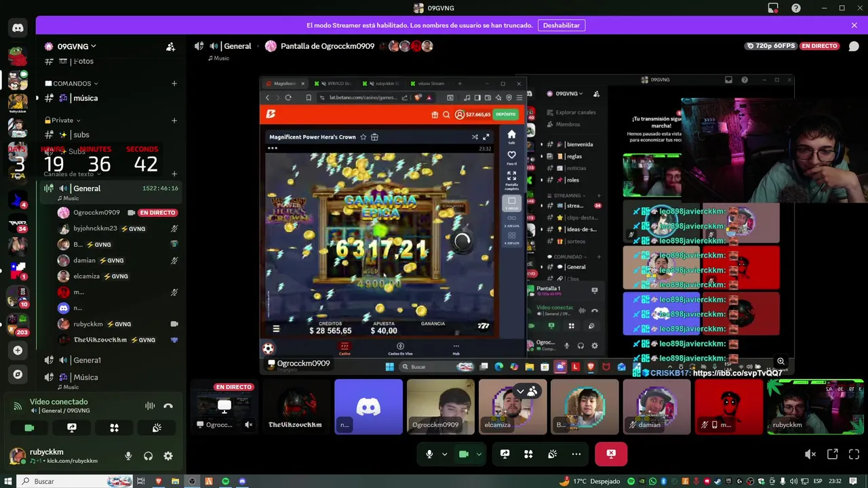Open invite members icon beside 09GVNG header
Screen dimensions: 868x488
click(171, 47)
